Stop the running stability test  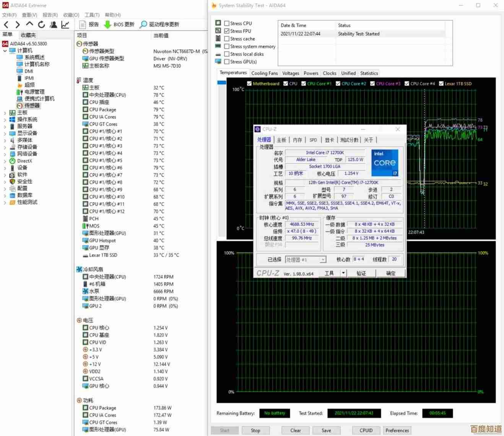tap(255, 430)
